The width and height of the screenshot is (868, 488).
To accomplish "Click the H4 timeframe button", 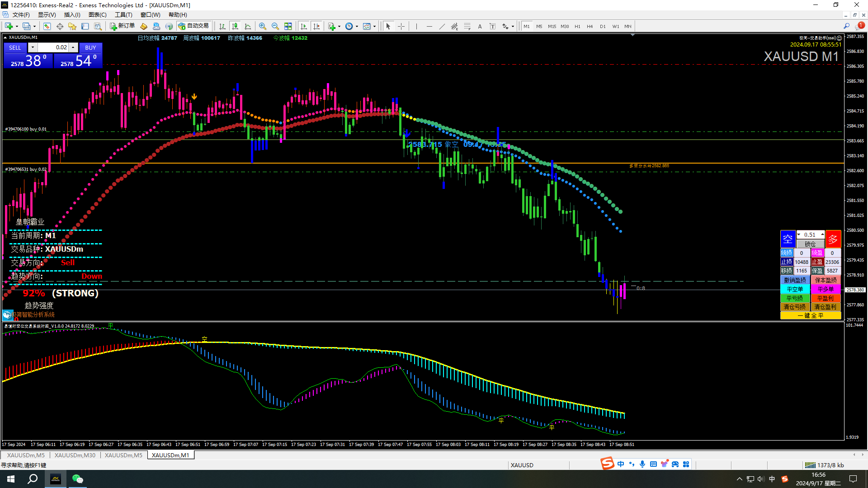I will coord(590,26).
